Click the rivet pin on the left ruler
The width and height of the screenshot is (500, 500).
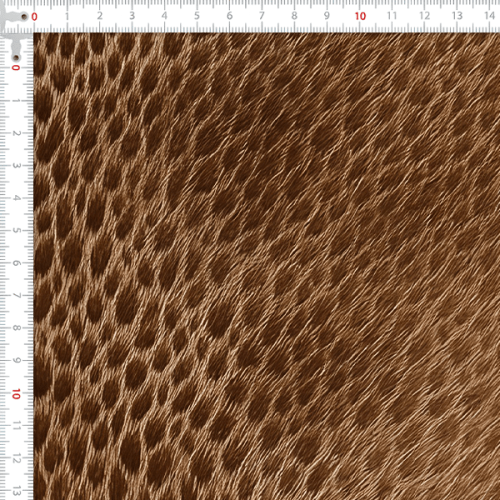coord(16,58)
